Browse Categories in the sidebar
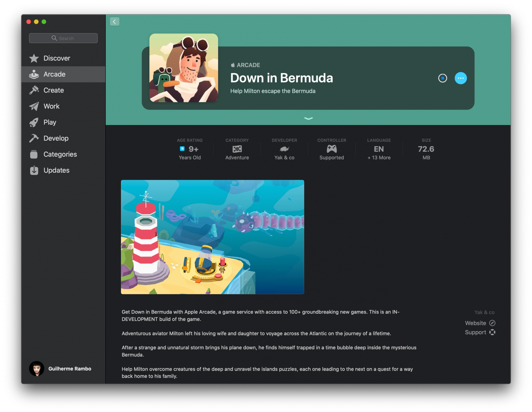This screenshot has height=412, width=532. point(63,154)
